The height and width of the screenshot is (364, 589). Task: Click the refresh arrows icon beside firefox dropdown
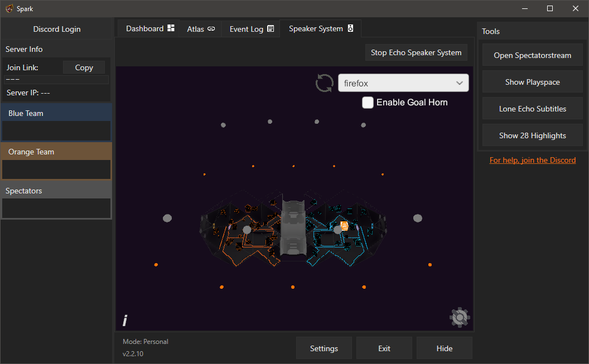[x=324, y=83]
